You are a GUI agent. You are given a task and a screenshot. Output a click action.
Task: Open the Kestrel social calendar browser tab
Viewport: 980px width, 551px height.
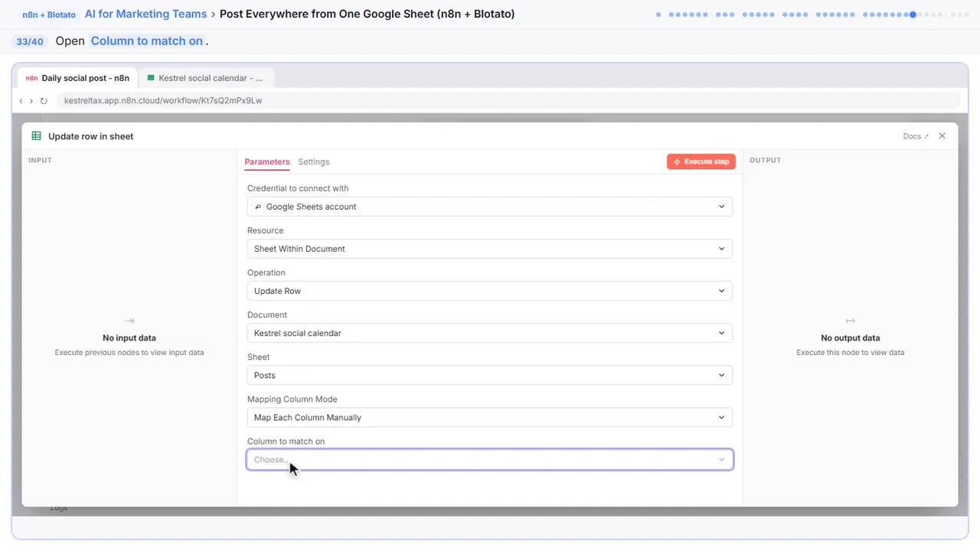pyautogui.click(x=205, y=78)
